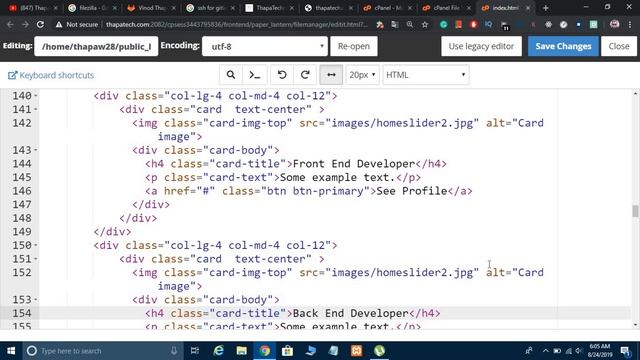Open Task View on taskbar
The height and width of the screenshot is (360, 640).
coord(195,351)
